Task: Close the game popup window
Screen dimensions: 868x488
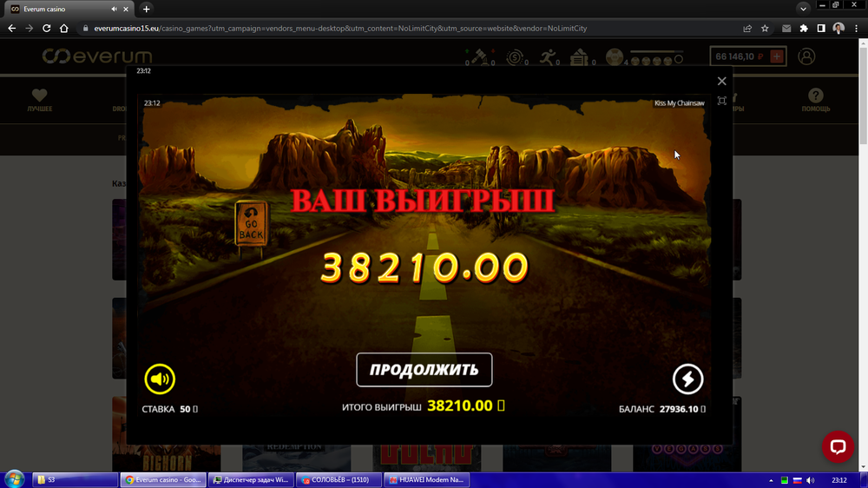Action: 721,81
